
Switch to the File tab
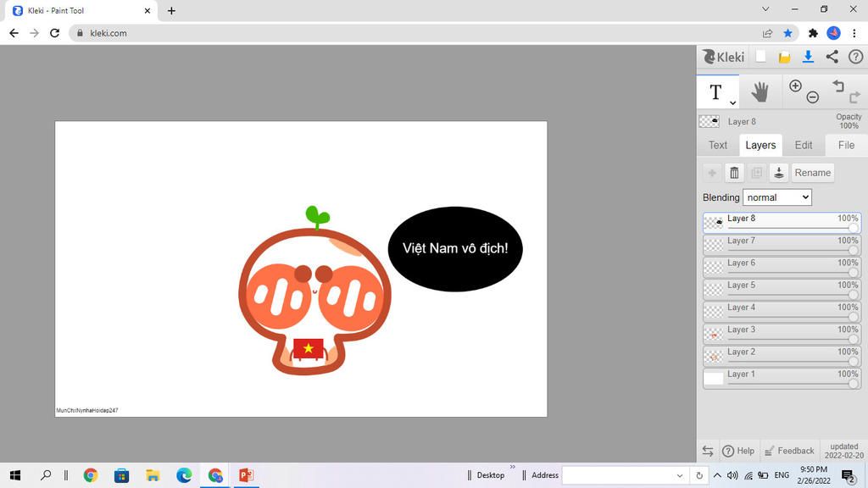click(846, 145)
